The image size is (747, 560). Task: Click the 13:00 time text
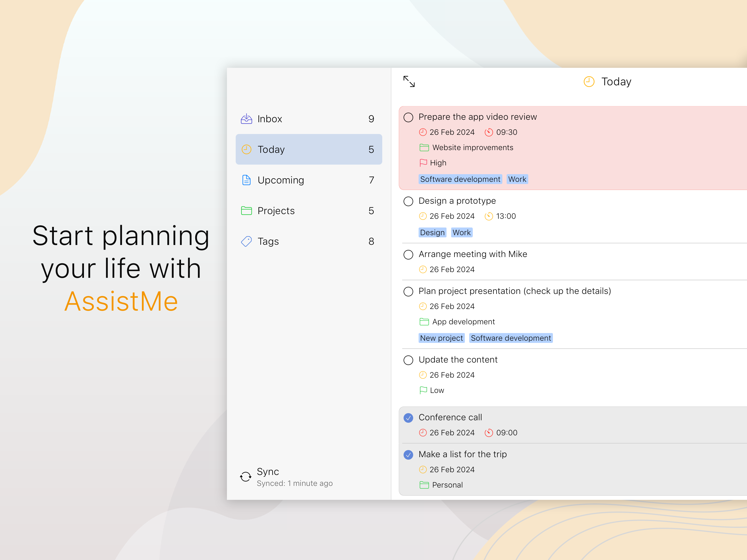tap(506, 216)
